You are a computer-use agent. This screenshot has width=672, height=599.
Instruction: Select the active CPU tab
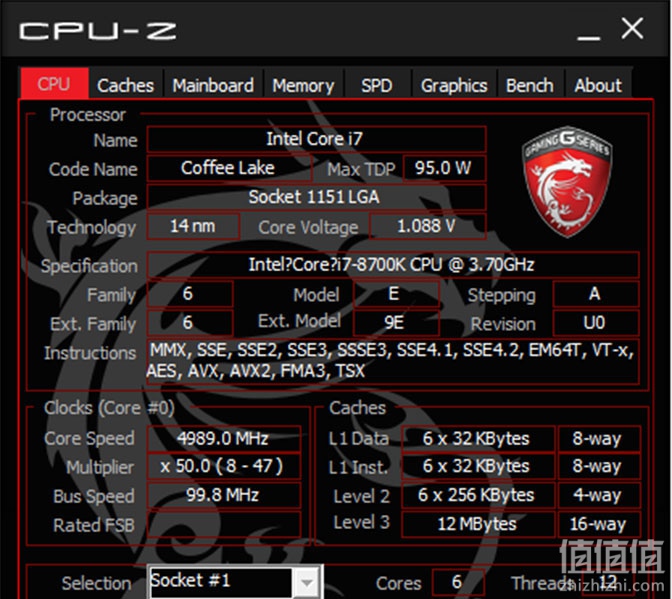tap(54, 84)
